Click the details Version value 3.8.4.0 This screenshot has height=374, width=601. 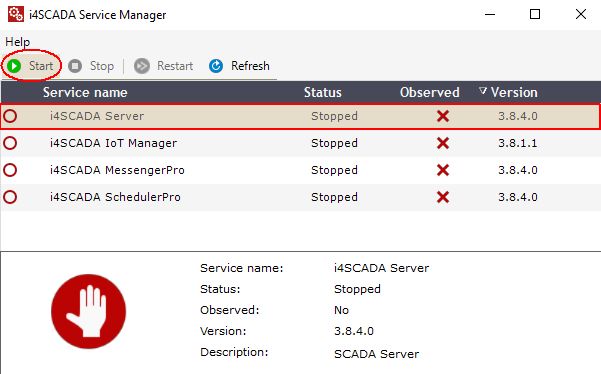(x=354, y=331)
